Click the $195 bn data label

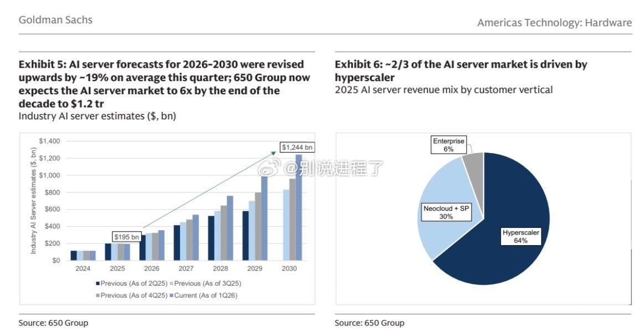pos(126,237)
